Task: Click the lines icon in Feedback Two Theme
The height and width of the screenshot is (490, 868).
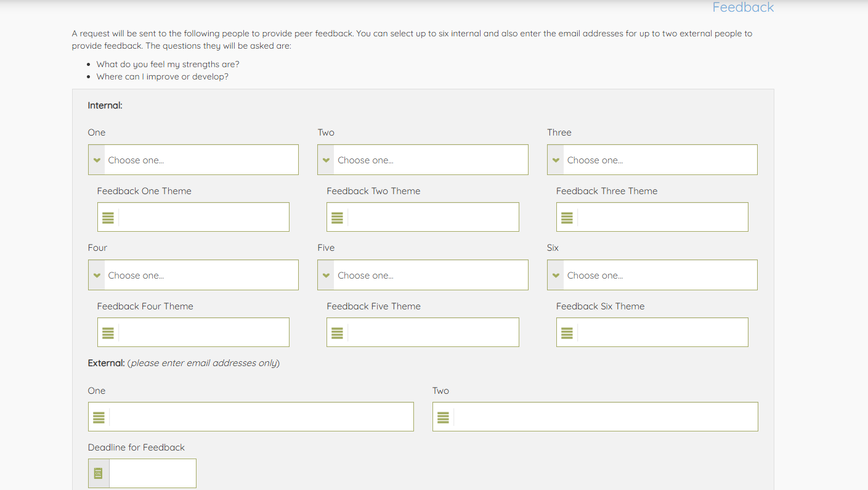Action: tap(337, 218)
